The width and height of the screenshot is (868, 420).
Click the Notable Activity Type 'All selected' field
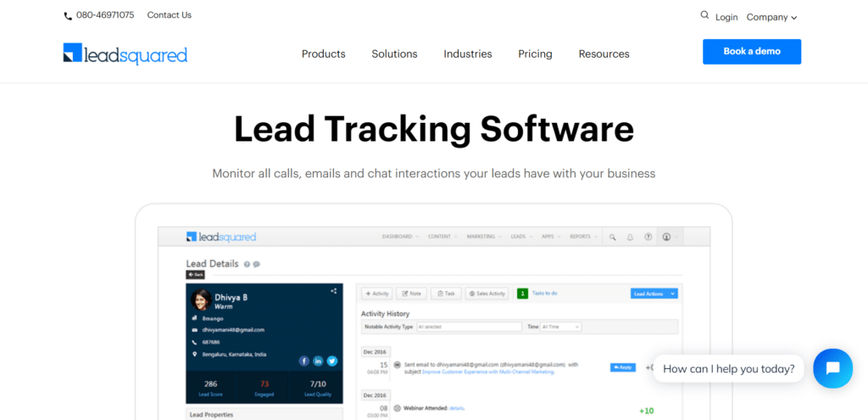click(469, 327)
